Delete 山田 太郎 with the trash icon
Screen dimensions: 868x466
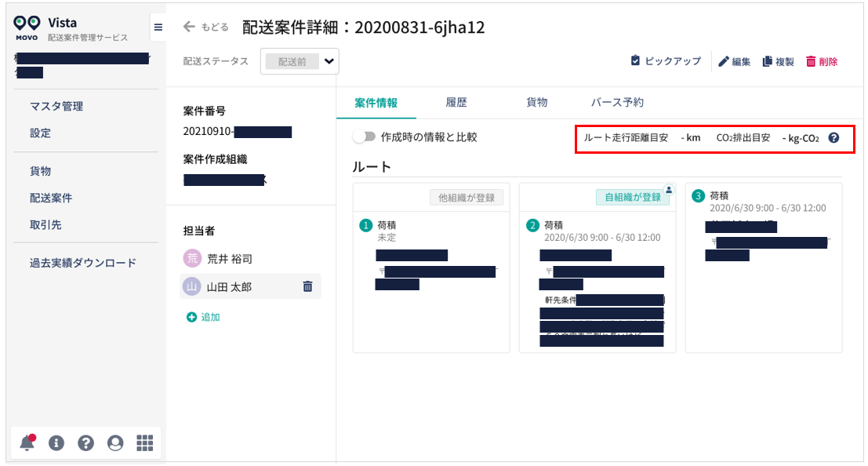click(x=309, y=287)
